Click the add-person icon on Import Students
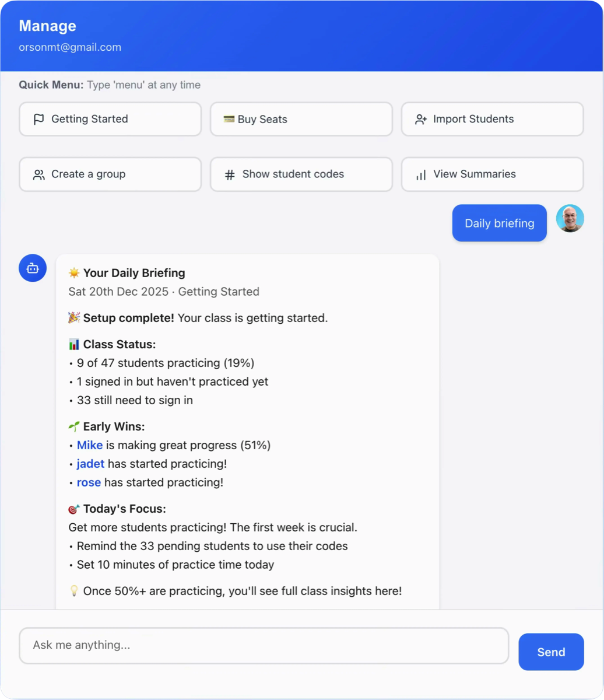This screenshot has height=700, width=604. [420, 120]
